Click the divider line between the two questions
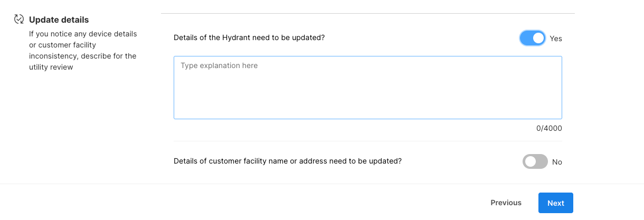Image resolution: width=644 pixels, height=220 pixels. 367,141
